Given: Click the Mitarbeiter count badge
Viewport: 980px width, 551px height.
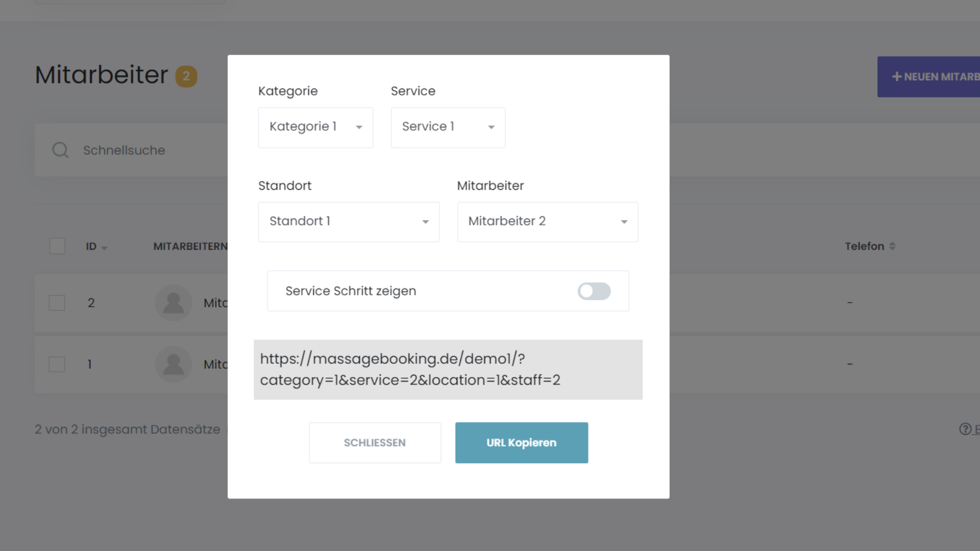Looking at the screenshot, I should pyautogui.click(x=186, y=77).
